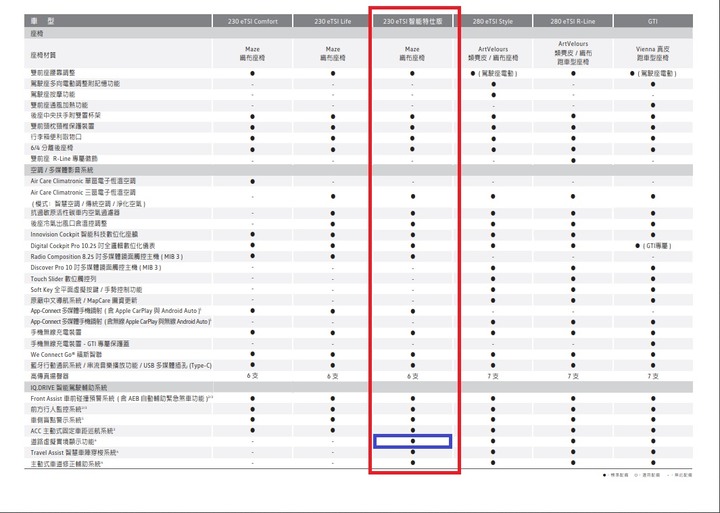The image size is (720, 513).
Task: Click 'Maze 織布座椅' under 230 eTSI Comfort
Action: pyautogui.click(x=252, y=53)
